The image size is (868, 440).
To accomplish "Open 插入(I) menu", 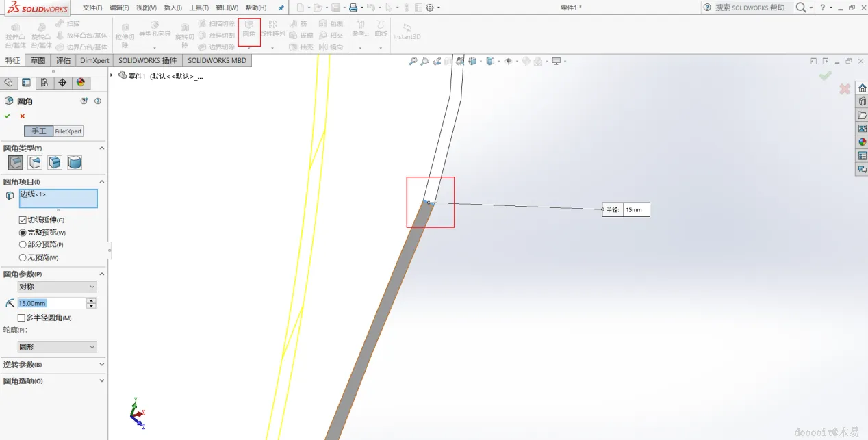I will click(x=173, y=8).
